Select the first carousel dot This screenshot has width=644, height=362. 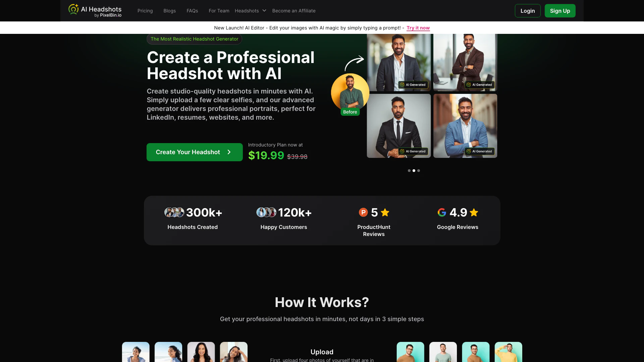(409, 171)
